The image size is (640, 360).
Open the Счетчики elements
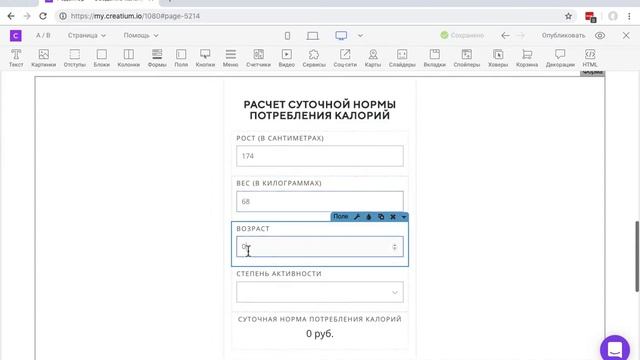point(258,58)
